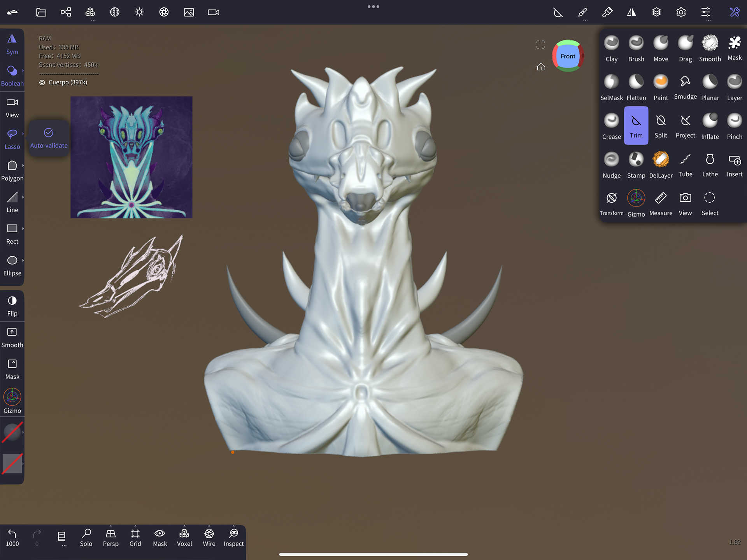Select the Flatten tool

(x=636, y=87)
